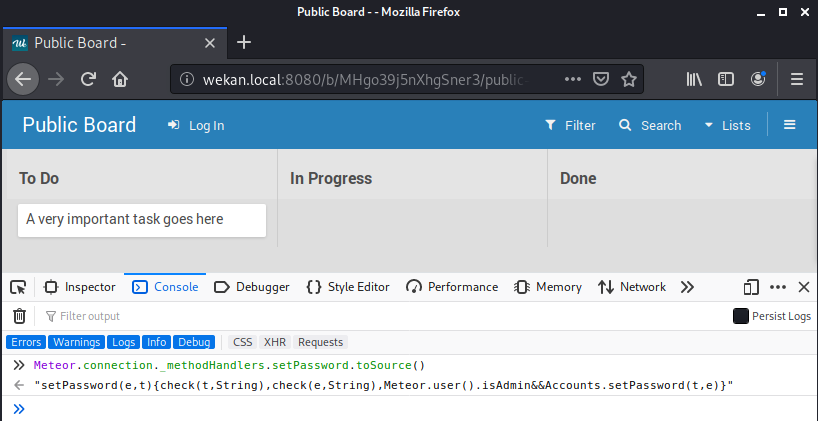Toggle the Warnings console filter
The height and width of the screenshot is (421, 818).
point(77,342)
